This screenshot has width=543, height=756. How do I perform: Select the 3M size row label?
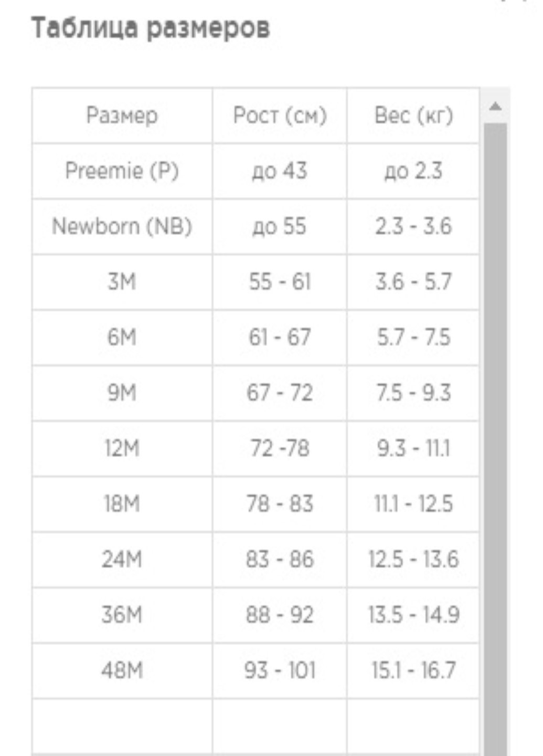point(122,282)
